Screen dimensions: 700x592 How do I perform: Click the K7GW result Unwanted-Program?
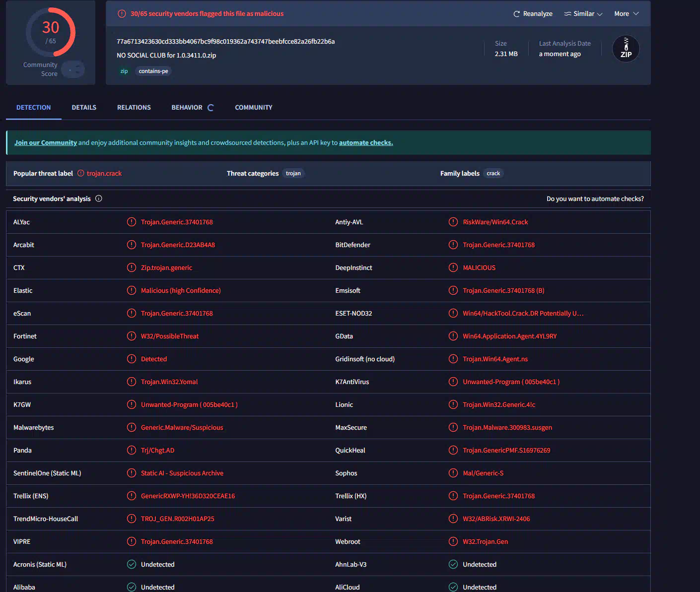coord(189,405)
